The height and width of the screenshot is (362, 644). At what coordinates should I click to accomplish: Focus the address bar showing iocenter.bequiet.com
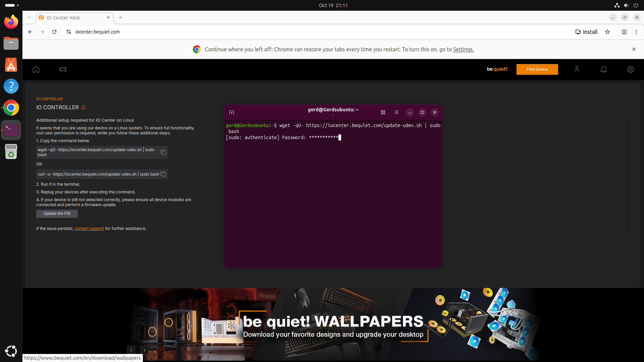tap(319, 32)
